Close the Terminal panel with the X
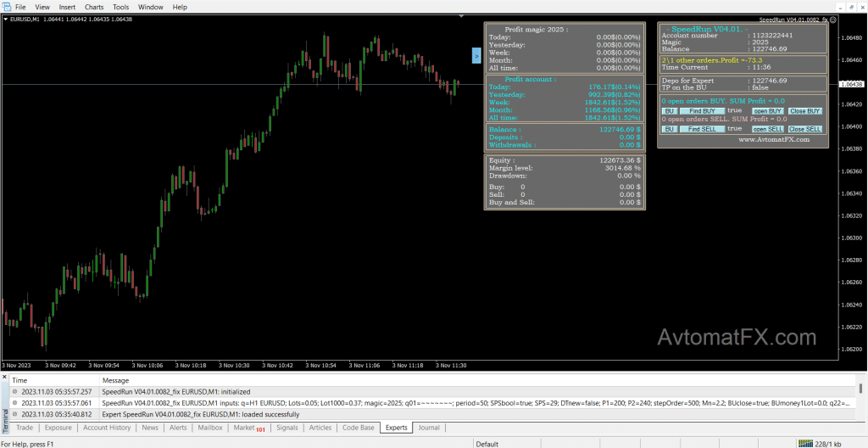This screenshot has width=868, height=448. click(x=5, y=377)
